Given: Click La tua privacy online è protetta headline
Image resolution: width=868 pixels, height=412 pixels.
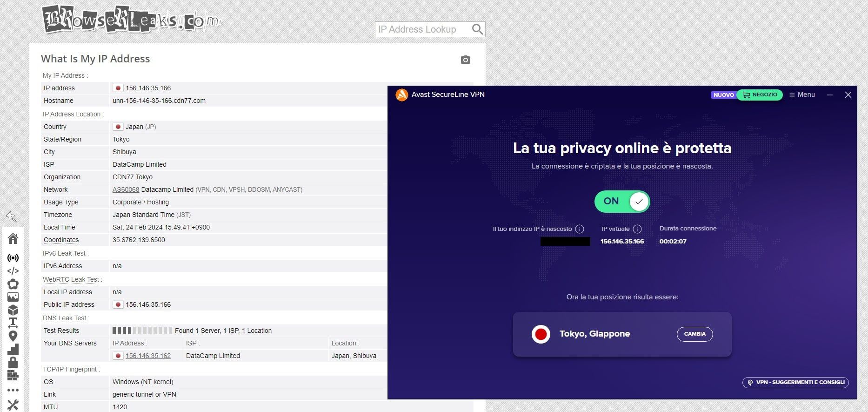Looking at the screenshot, I should point(622,148).
